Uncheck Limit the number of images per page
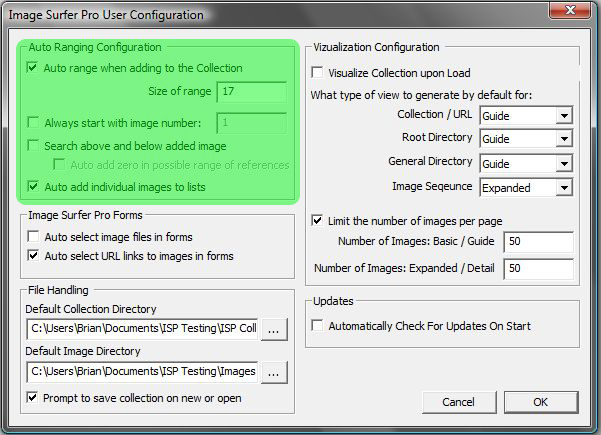 point(317,220)
